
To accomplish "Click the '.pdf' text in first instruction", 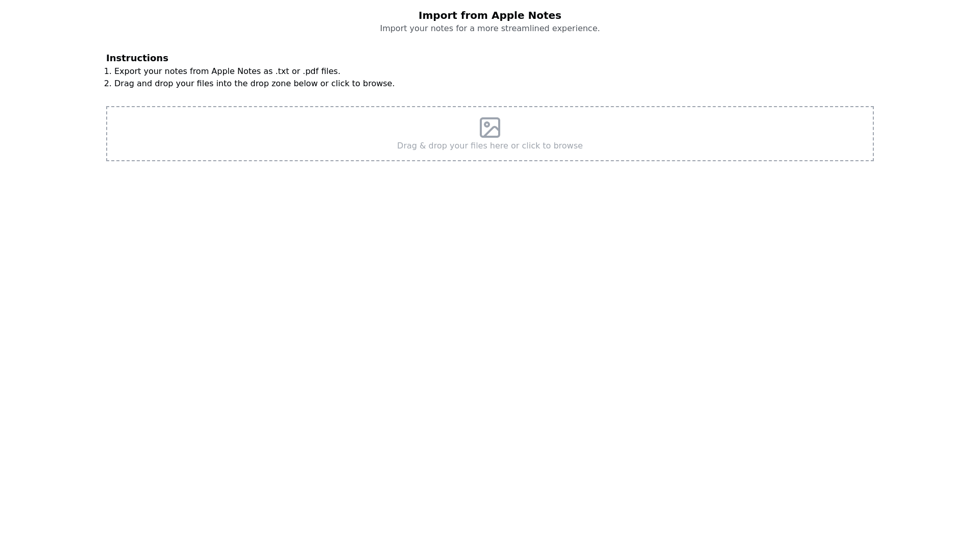I will point(310,71).
